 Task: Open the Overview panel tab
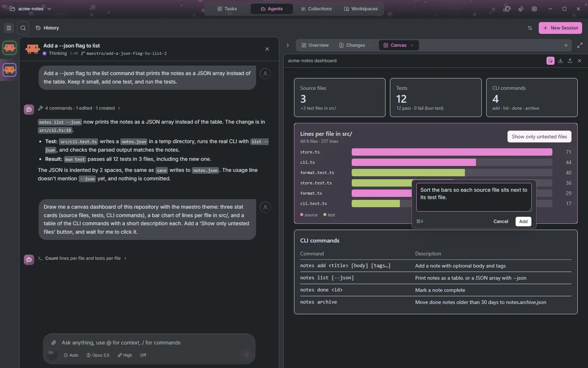click(x=315, y=45)
